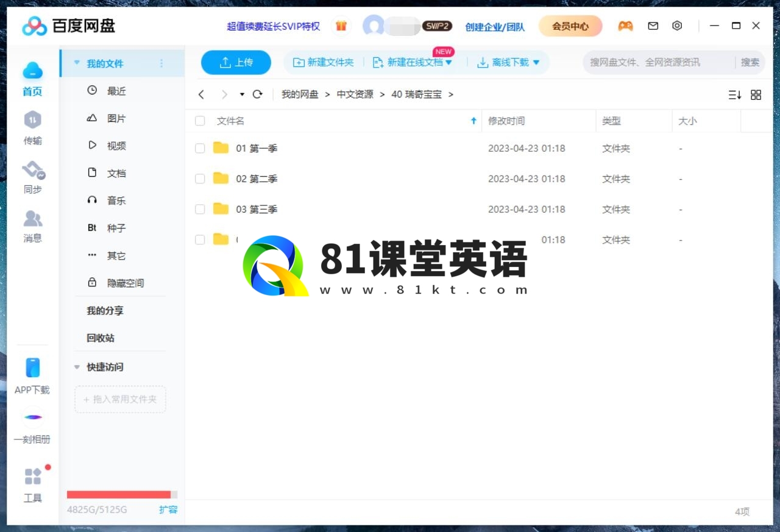This screenshot has width=780, height=532.
Task: Click the user avatar icon
Action: pyautogui.click(x=373, y=26)
